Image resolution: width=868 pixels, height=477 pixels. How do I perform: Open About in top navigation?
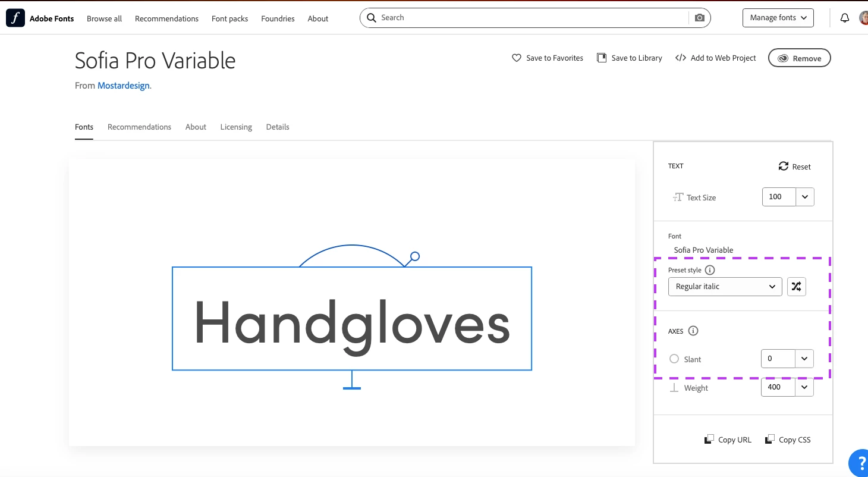pos(318,18)
